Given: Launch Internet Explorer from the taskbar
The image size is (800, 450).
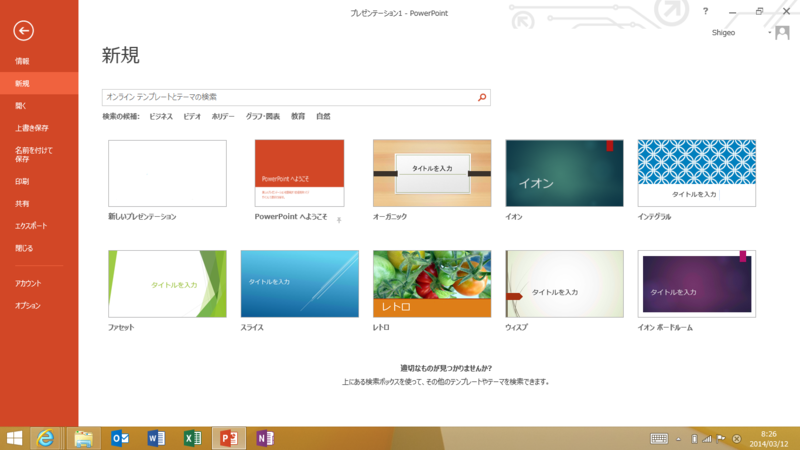Looking at the screenshot, I should 45,438.
